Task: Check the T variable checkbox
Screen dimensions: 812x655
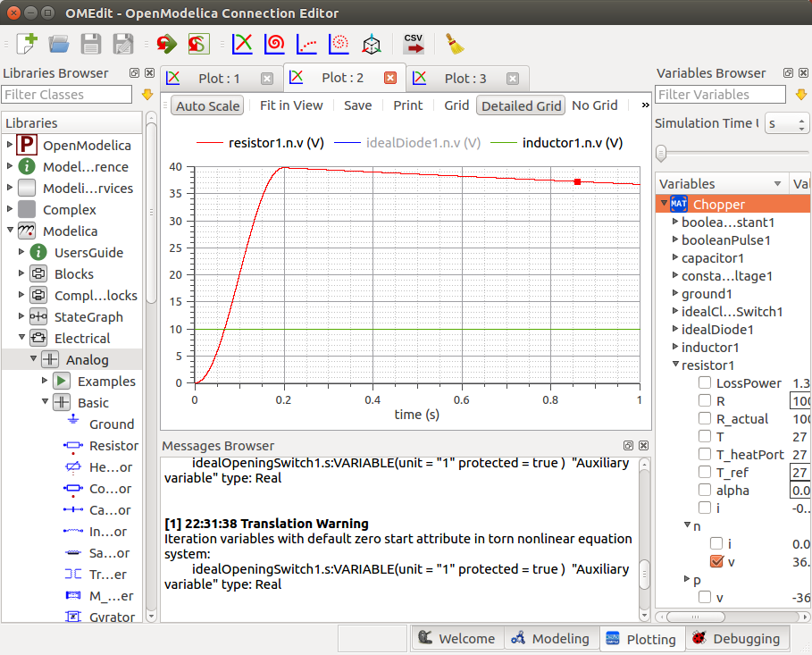Action: point(704,436)
